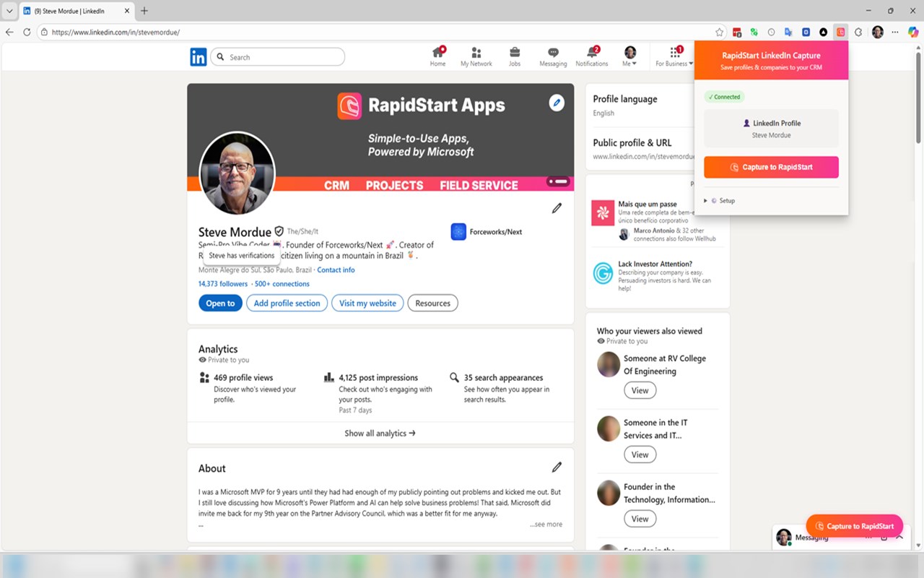Expand About text with see more
Image resolution: width=924 pixels, height=578 pixels.
(x=546, y=525)
